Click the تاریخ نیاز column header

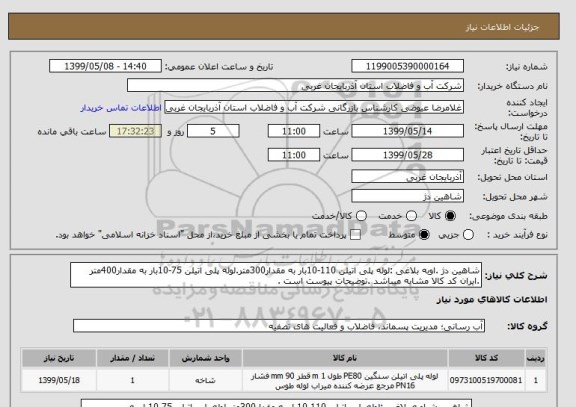pos(59,358)
